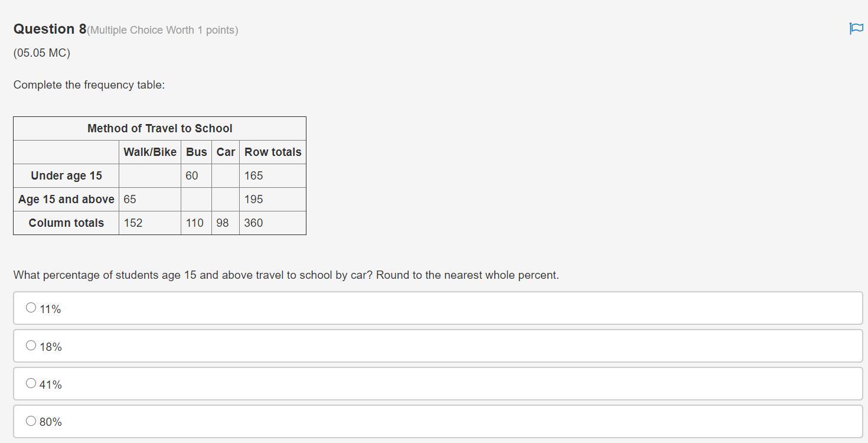Click the Under age 15 row label

(66, 175)
